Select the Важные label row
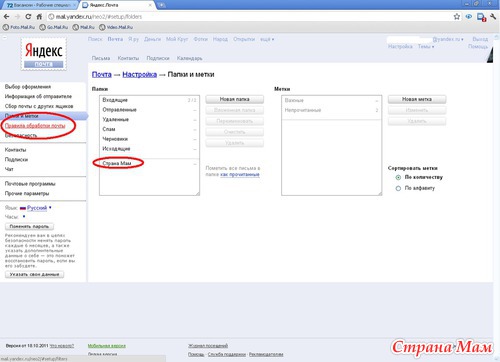The width and height of the screenshot is (500, 362). click(332, 100)
